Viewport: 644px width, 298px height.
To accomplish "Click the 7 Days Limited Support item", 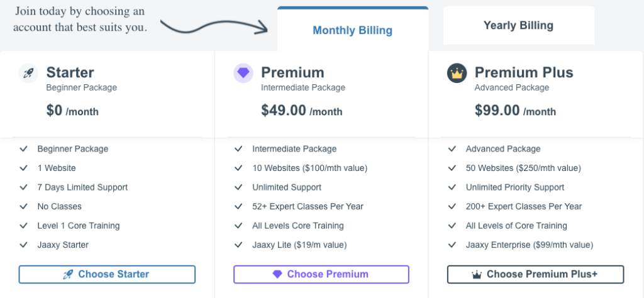I will (82, 187).
